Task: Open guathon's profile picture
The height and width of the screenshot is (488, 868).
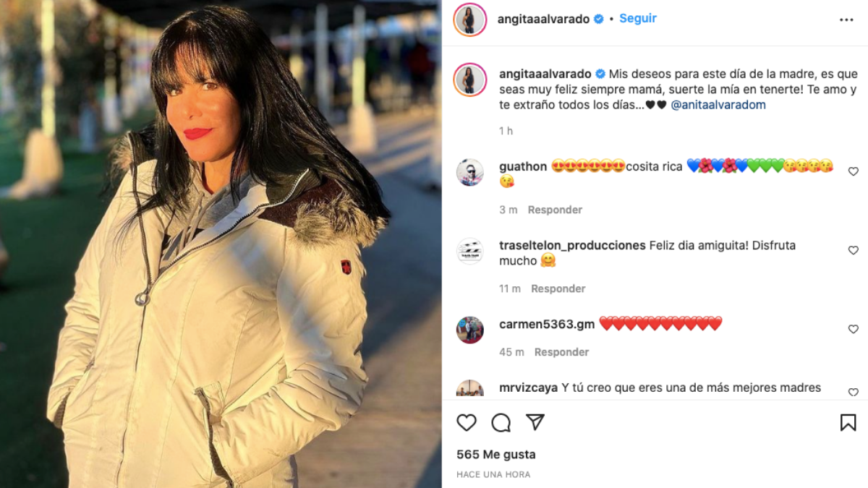Action: pos(470,173)
